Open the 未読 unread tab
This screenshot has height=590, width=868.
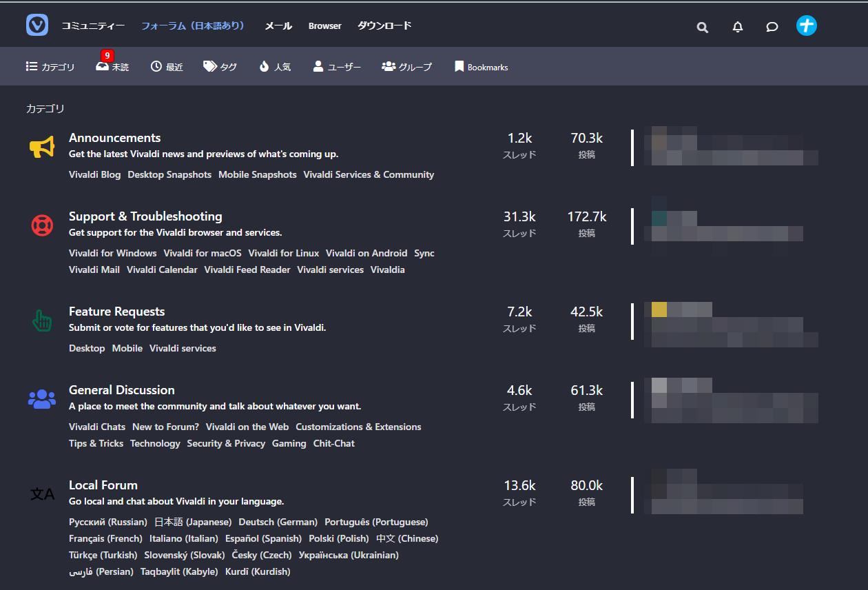pos(112,67)
